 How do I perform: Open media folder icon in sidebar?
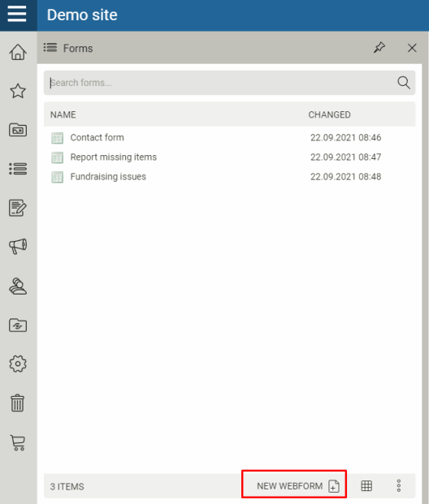[18, 130]
